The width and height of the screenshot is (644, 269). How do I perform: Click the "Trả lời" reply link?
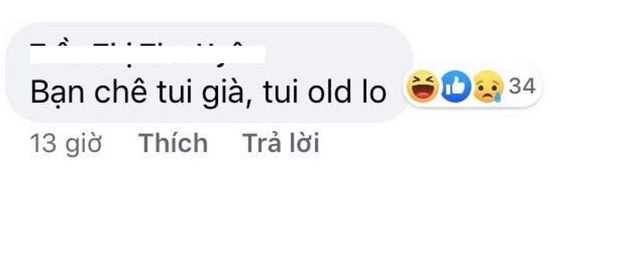tap(281, 143)
